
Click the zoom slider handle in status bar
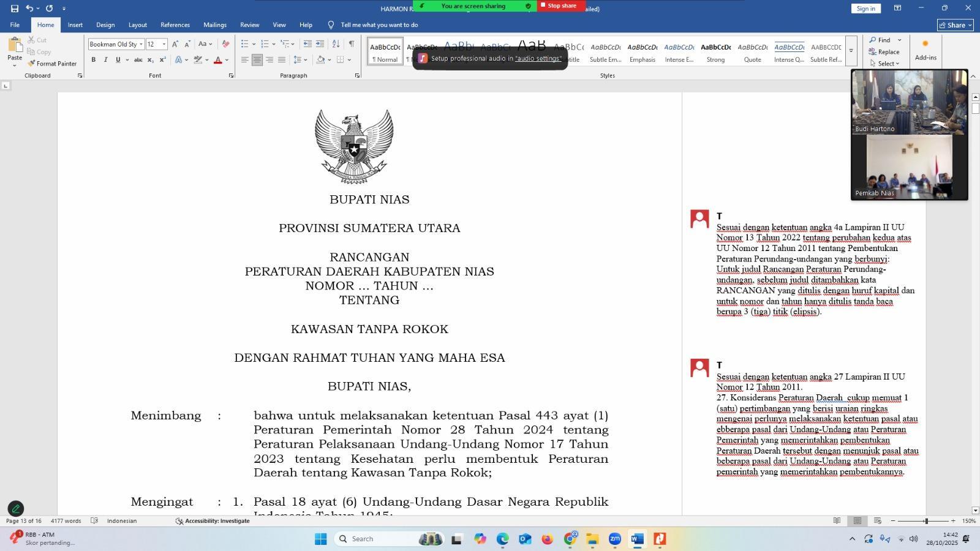pos(926,521)
